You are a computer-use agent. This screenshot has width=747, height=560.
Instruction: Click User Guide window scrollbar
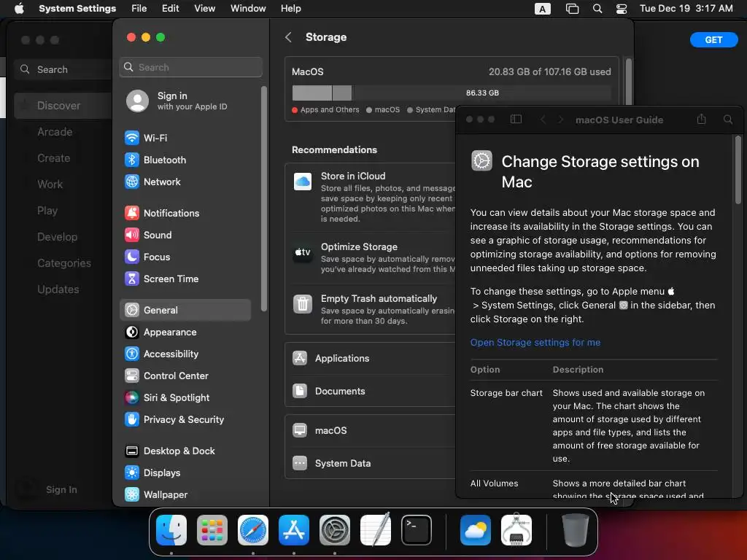738,170
